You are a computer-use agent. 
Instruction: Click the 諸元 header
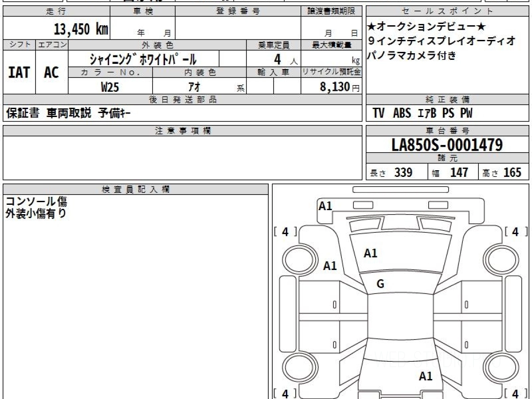click(448, 159)
